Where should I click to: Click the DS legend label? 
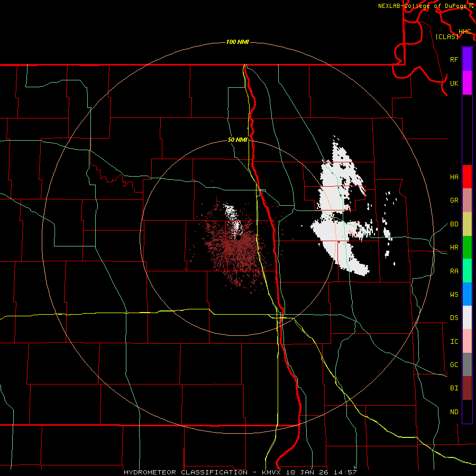coord(454,318)
